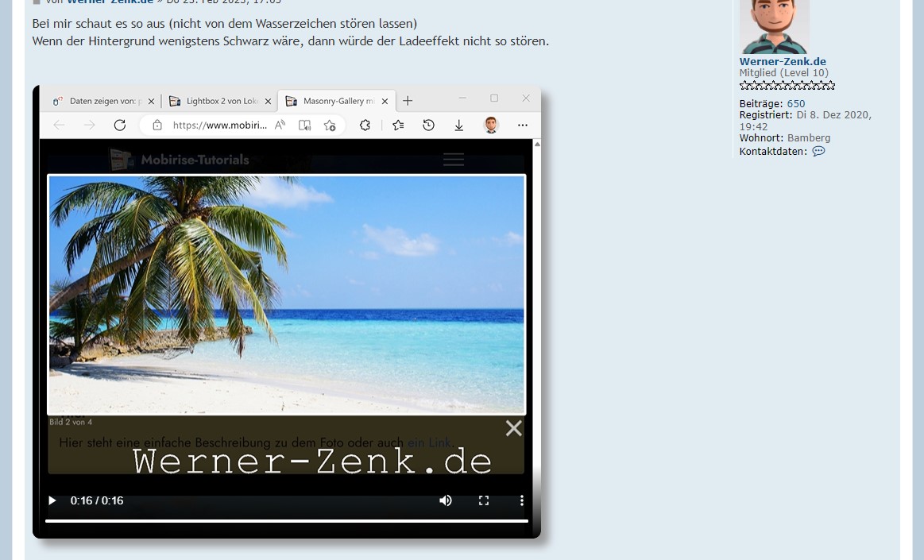Screen dimensions: 924x560
Task: Click the 0:16 / 0:16 time display
Action: coord(97,500)
